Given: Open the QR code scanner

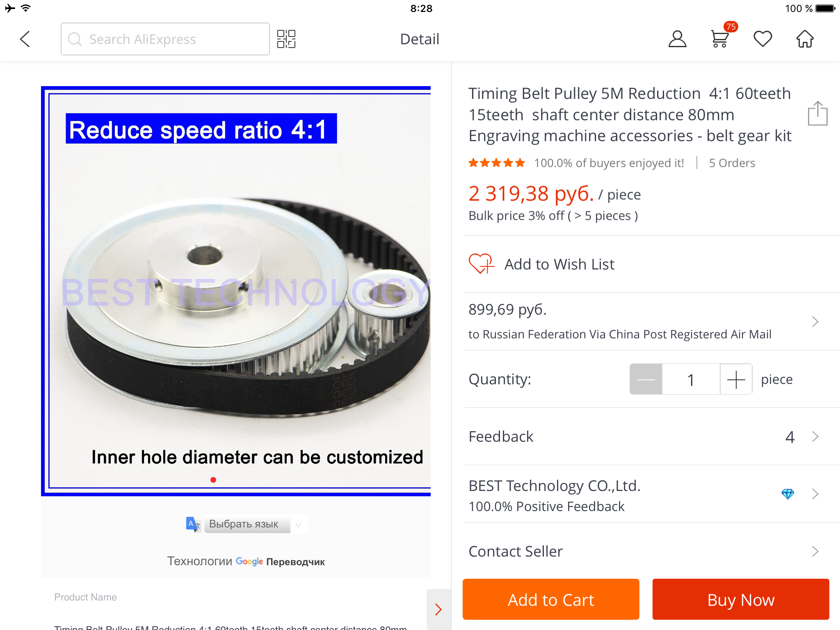Looking at the screenshot, I should click(x=286, y=39).
